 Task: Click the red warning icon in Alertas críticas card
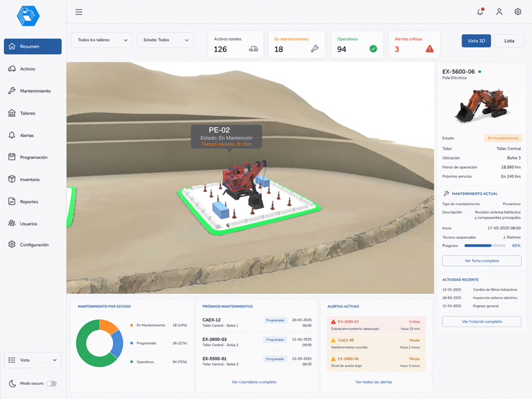click(430, 49)
